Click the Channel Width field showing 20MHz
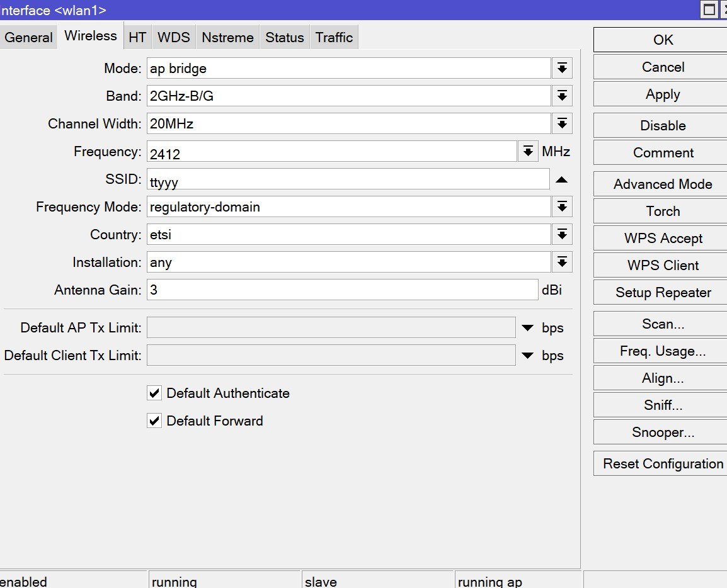727x588 pixels. tap(348, 124)
